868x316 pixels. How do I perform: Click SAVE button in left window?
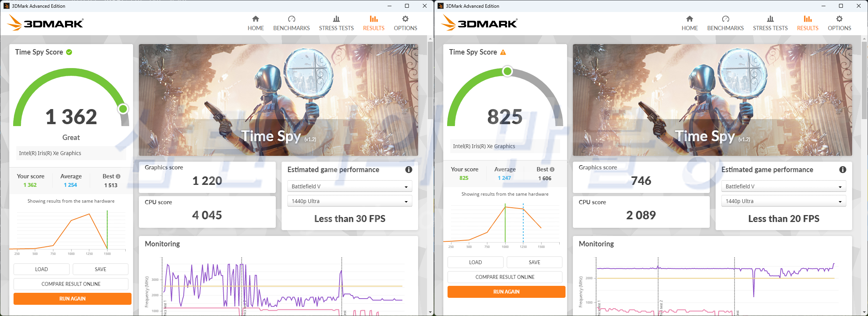coord(101,269)
